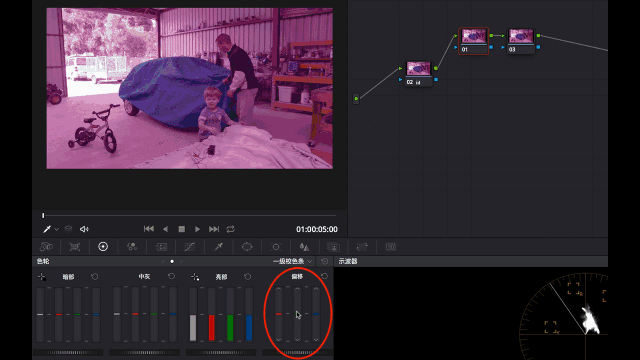
Task: Open the Tracker palette
Action: coord(276,247)
